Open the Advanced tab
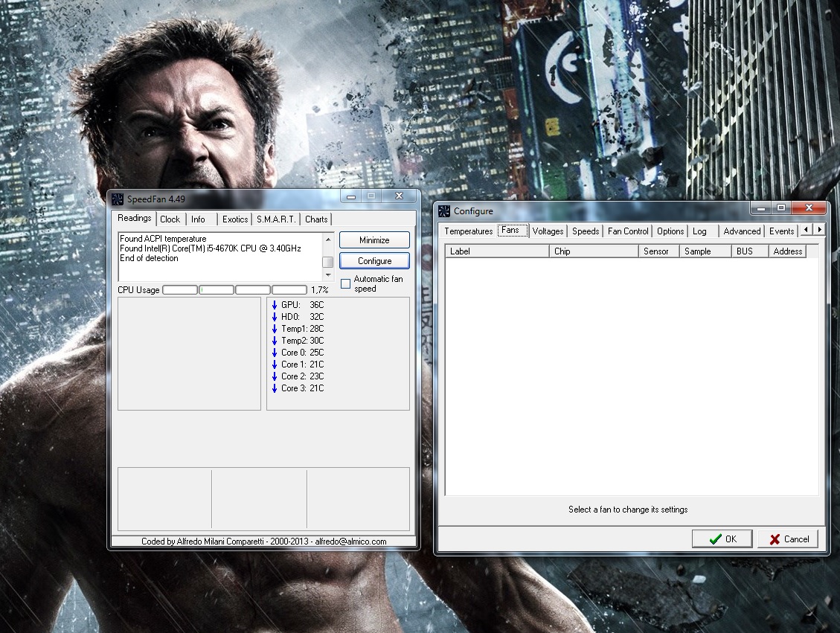840x633 pixels. pos(742,231)
